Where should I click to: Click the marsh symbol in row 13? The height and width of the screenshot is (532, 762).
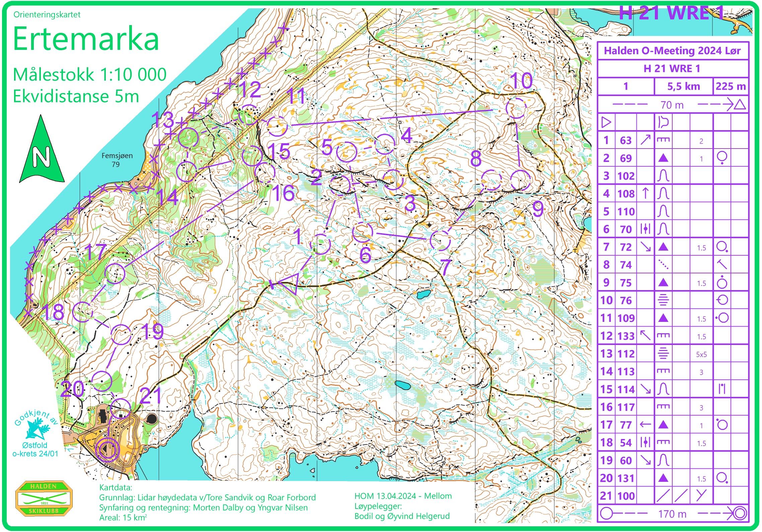[x=663, y=353]
